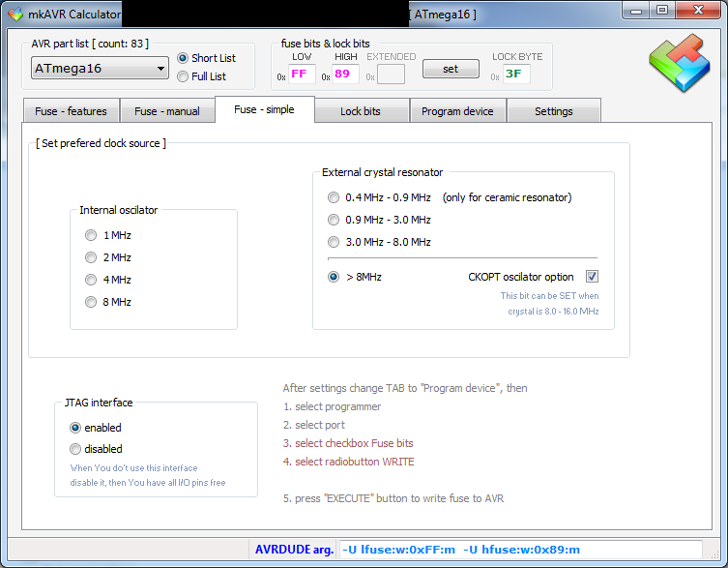The width and height of the screenshot is (728, 568).
Task: Click the 'press EXECUTE button' instruction line
Action: point(393,498)
